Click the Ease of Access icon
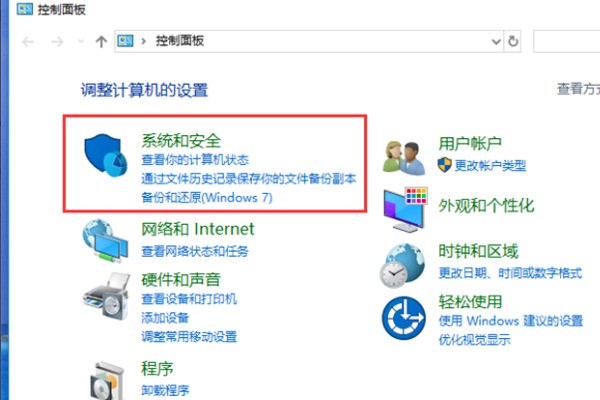Viewport: 600px width, 400px height. click(404, 318)
